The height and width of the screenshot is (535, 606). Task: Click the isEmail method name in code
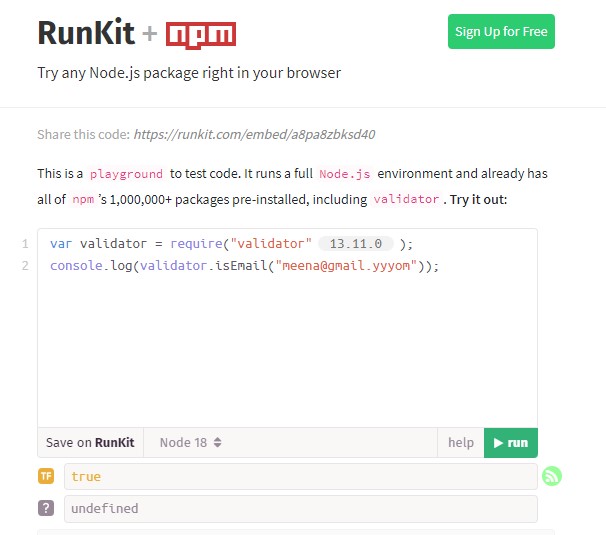coord(242,266)
